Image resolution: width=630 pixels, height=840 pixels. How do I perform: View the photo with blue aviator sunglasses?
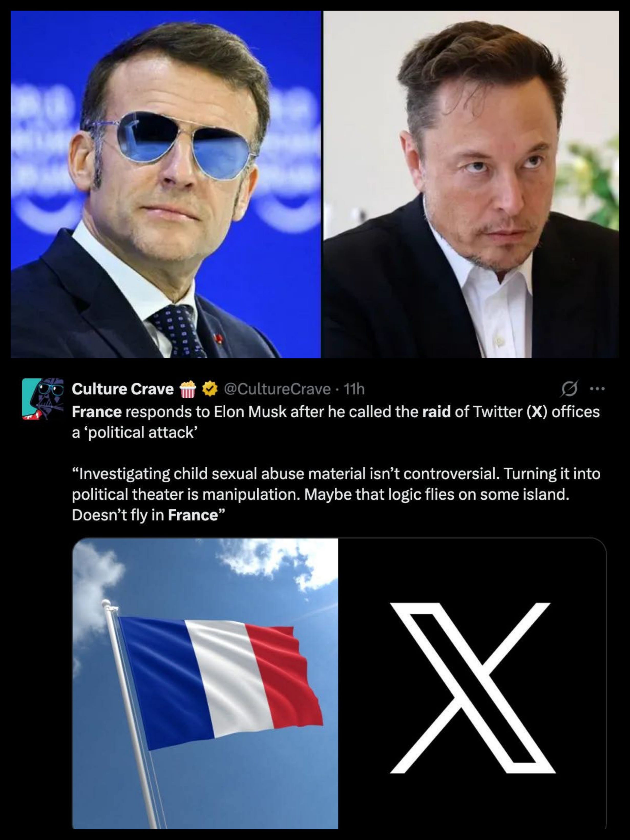tap(166, 184)
